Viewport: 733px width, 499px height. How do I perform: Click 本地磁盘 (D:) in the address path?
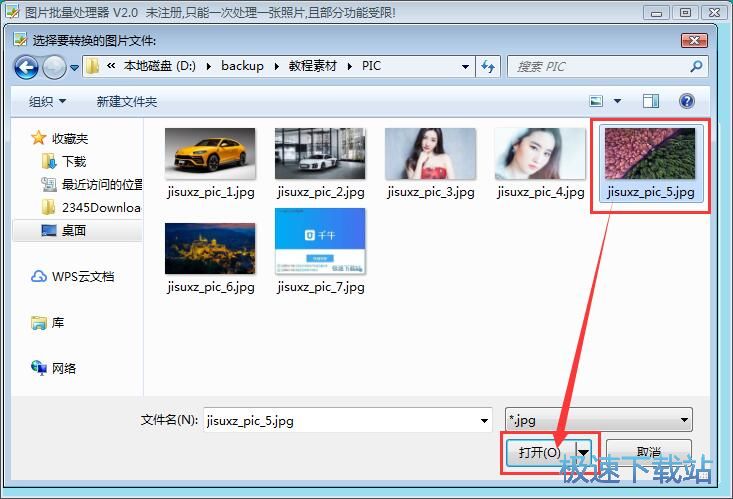tap(159, 66)
